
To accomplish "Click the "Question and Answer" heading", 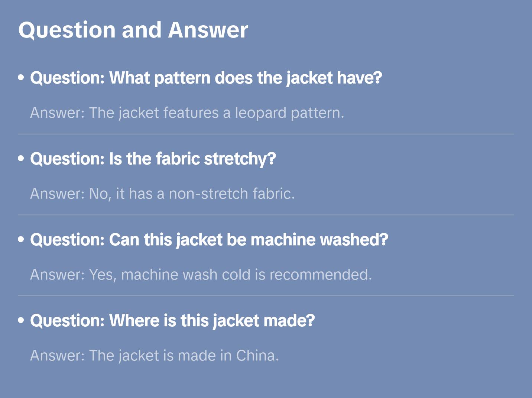I will [x=133, y=30].
